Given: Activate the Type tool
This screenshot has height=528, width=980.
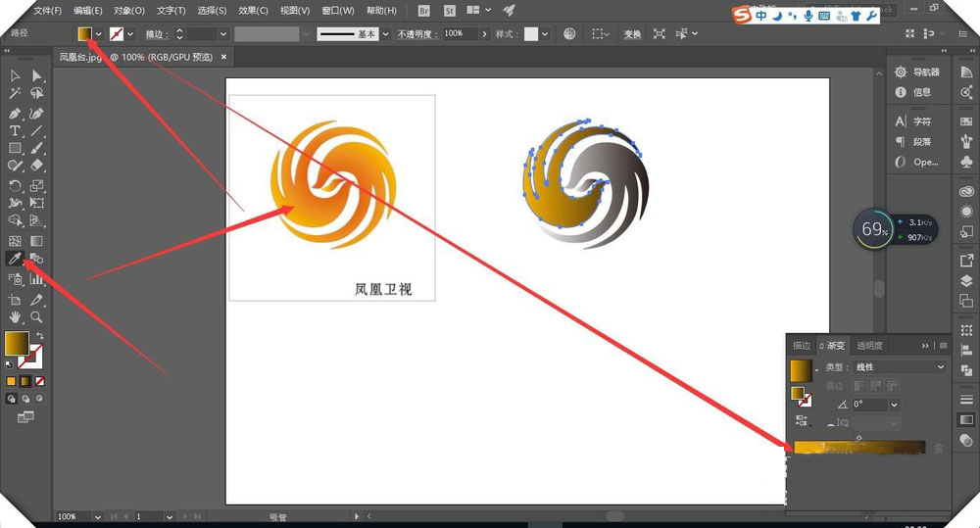Looking at the screenshot, I should tap(15, 130).
